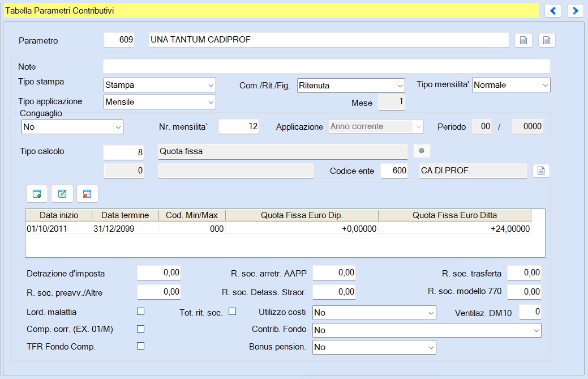Image resolution: width=588 pixels, height=379 pixels.
Task: Go to previous record with left arrow
Action: point(553,11)
